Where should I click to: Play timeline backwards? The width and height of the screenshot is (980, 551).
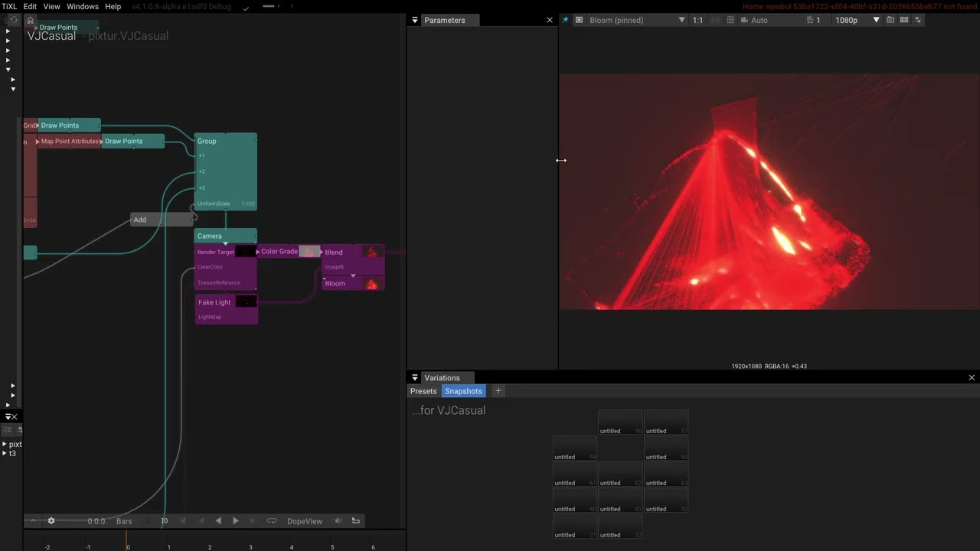pos(218,521)
